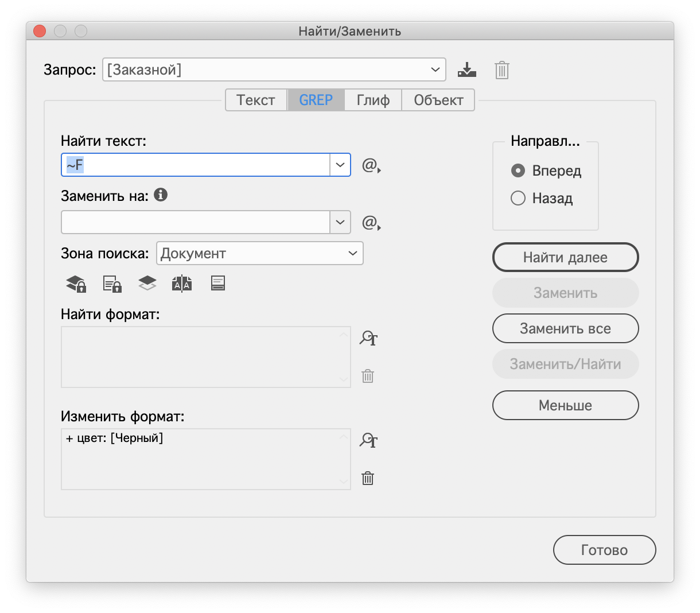Image resolution: width=700 pixels, height=613 pixels.
Task: Switch to the Глиф tab
Action: coord(373,100)
